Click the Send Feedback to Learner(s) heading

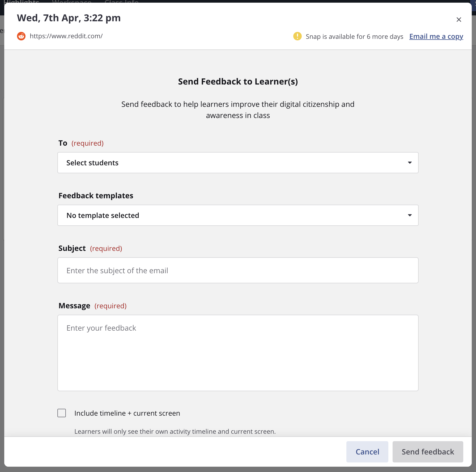(238, 82)
